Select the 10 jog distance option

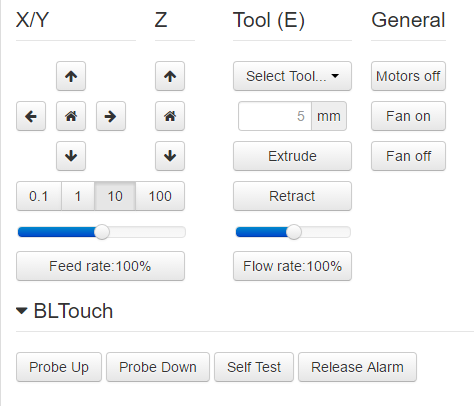click(x=115, y=196)
